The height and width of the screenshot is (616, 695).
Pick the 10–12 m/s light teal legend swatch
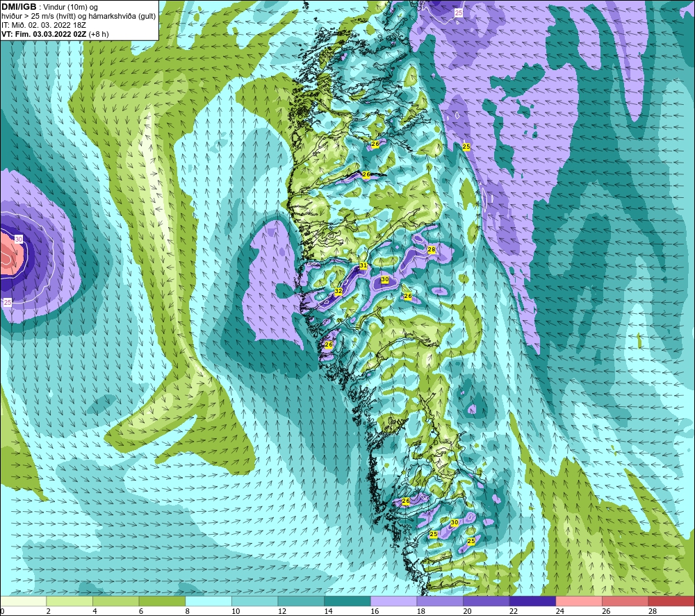click(x=254, y=601)
